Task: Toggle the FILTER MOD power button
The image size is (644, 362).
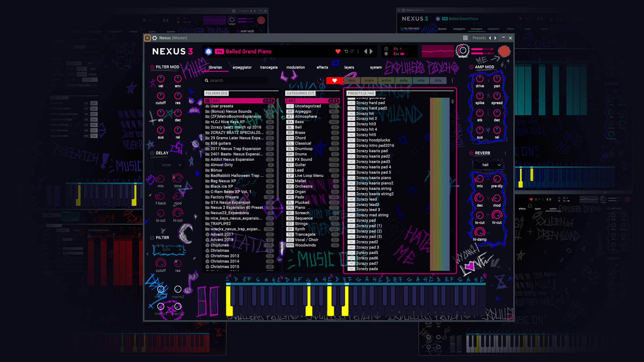Action: click(152, 67)
